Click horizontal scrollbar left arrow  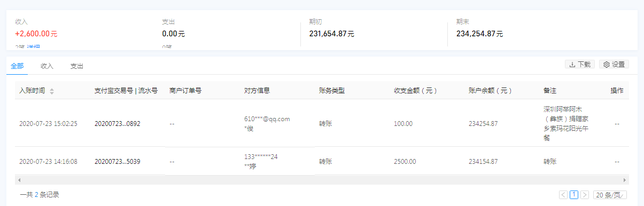(x=20, y=180)
